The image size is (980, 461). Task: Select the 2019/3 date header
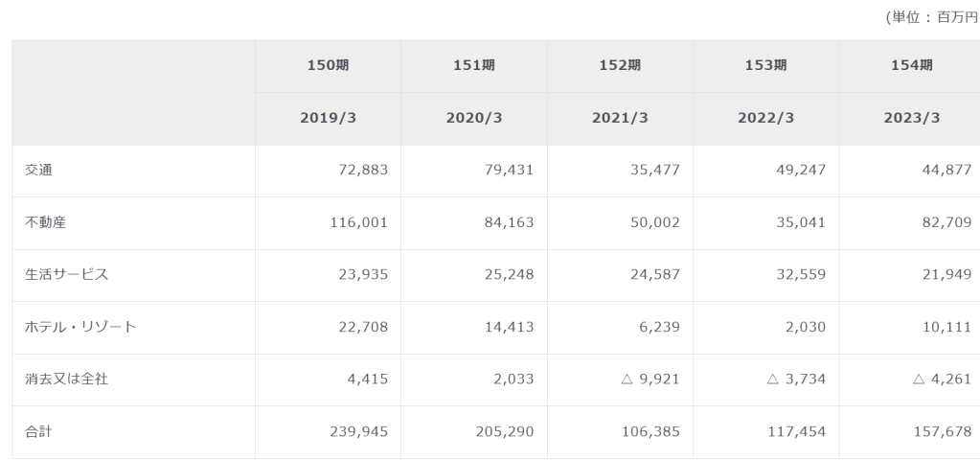pyautogui.click(x=329, y=118)
